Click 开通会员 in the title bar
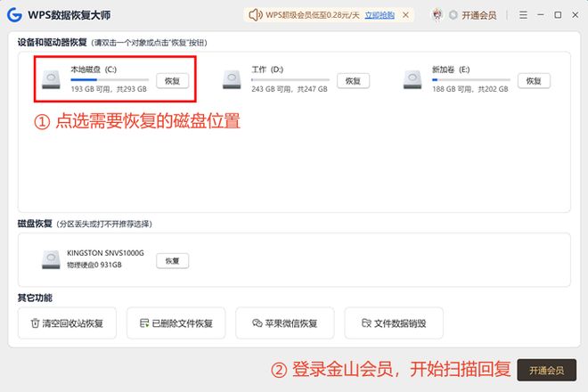Image resolution: width=588 pixels, height=392 pixels. coord(479,15)
